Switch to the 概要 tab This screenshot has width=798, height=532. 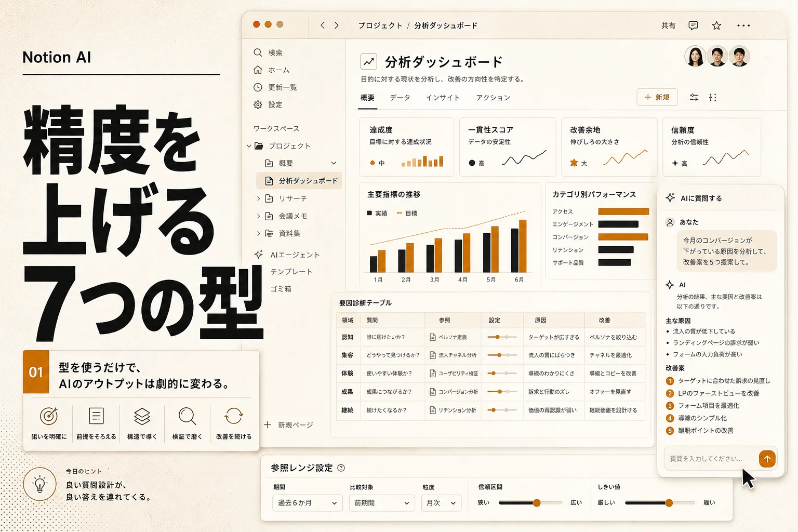[x=367, y=98]
